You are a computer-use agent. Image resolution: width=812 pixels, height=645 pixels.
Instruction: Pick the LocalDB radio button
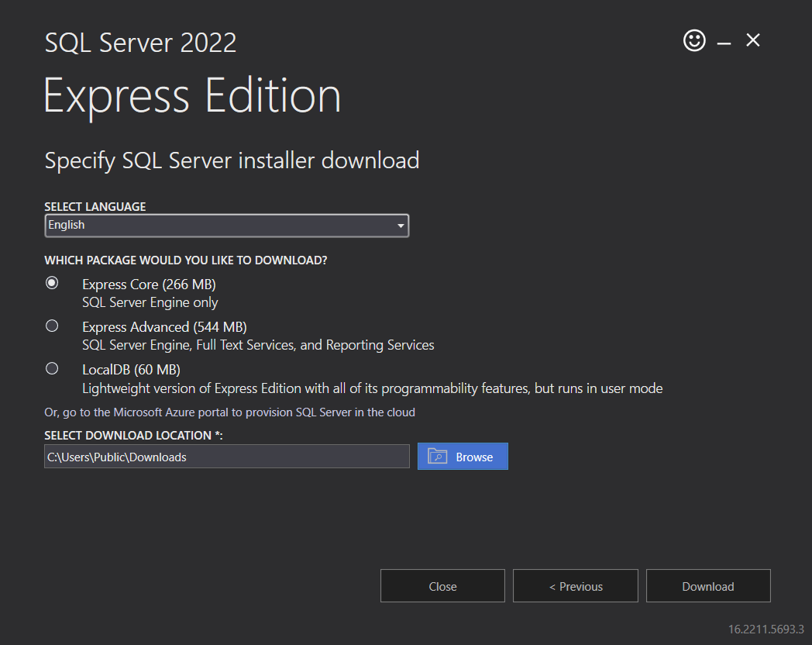52,368
